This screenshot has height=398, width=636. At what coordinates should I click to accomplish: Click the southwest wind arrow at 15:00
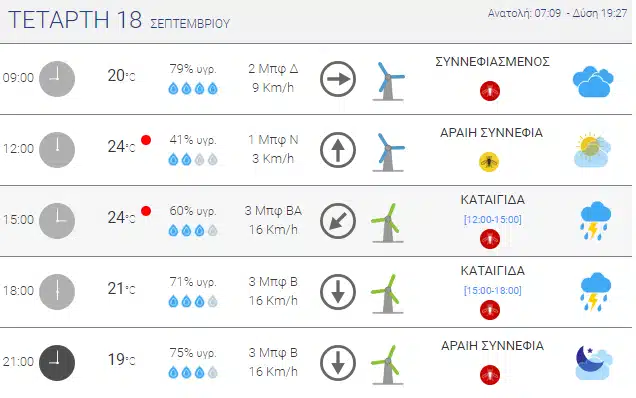coord(338,221)
